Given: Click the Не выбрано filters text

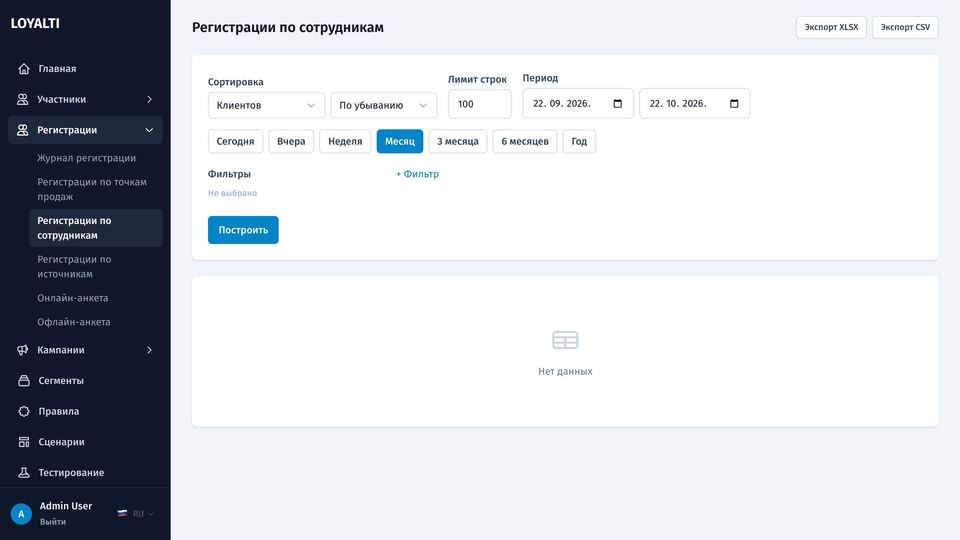Looking at the screenshot, I should click(233, 193).
